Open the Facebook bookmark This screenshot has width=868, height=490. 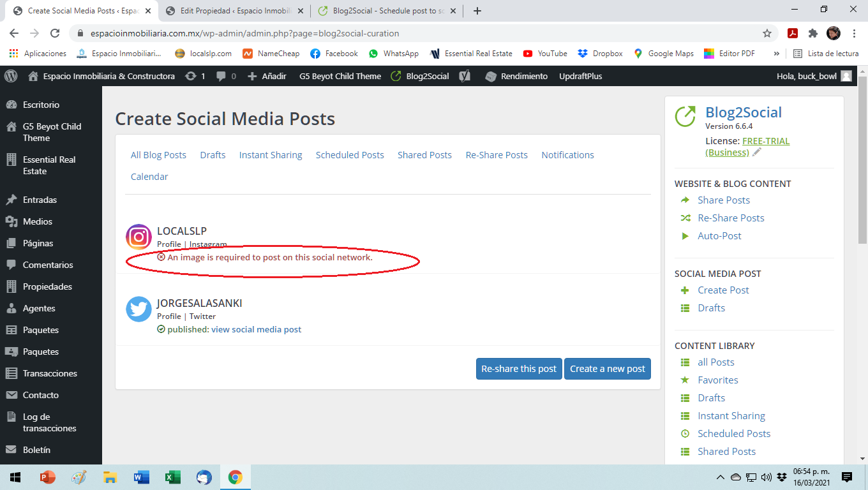334,54
